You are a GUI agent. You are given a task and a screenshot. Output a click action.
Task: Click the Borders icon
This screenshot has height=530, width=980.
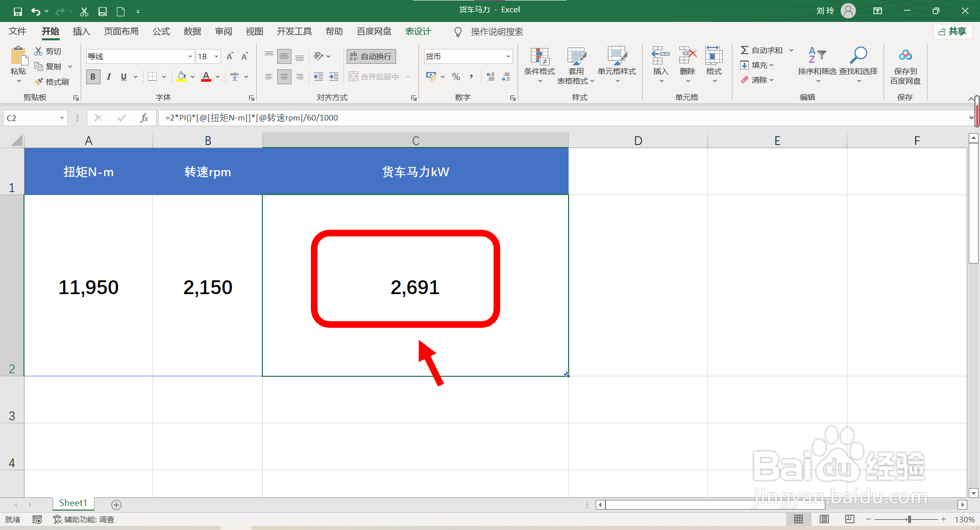pos(152,77)
